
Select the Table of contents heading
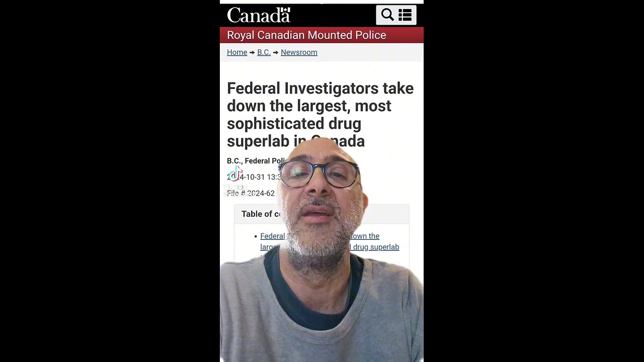[x=261, y=214]
